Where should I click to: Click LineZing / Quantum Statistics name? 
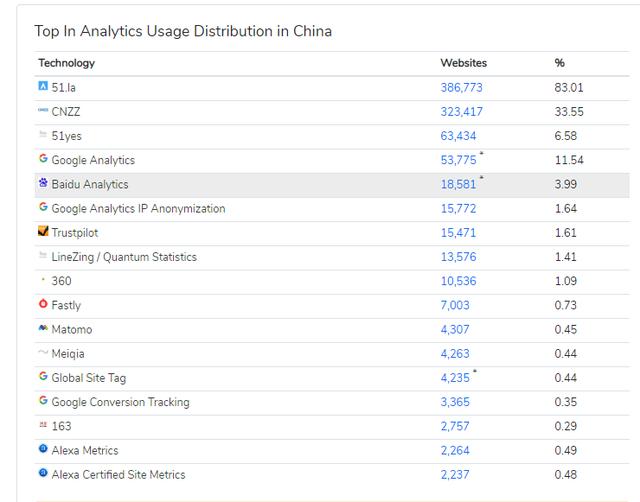tap(124, 257)
